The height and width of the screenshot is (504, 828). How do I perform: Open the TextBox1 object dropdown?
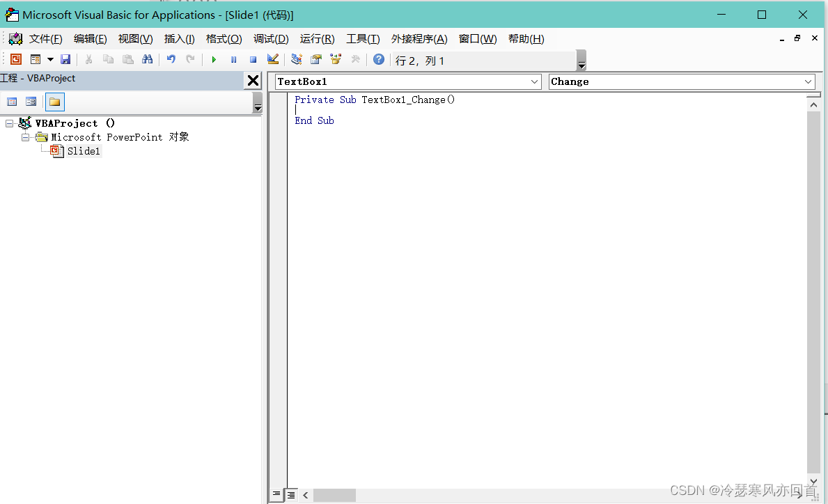(534, 82)
